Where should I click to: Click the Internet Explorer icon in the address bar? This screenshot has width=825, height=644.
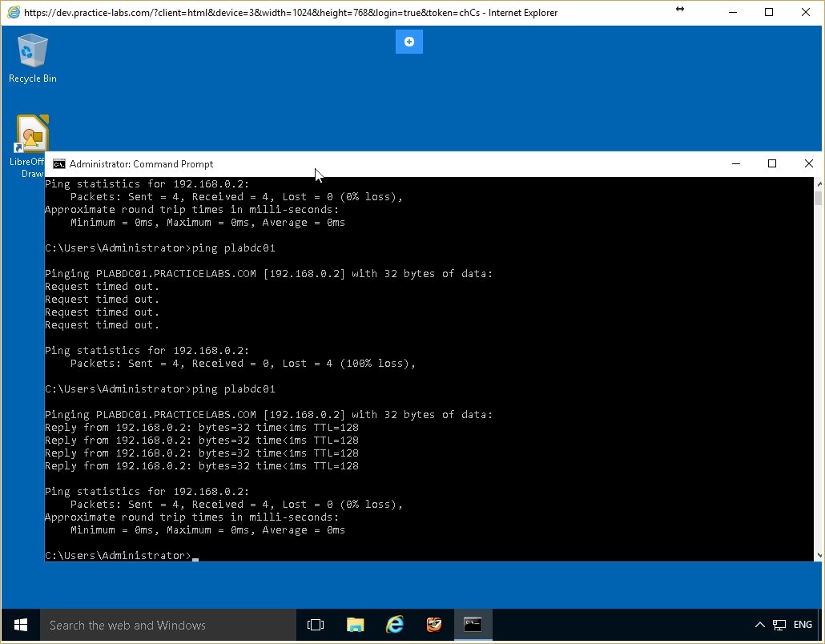click(x=12, y=11)
